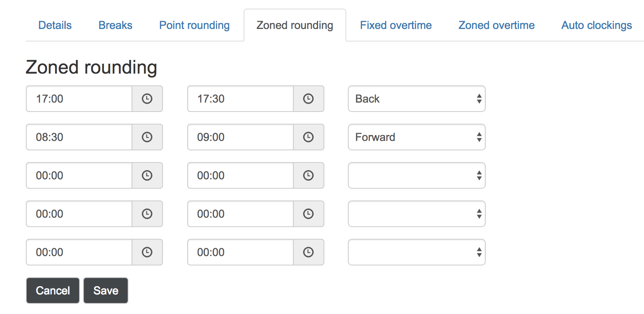Click clock icon of last row end time

pos(309,252)
